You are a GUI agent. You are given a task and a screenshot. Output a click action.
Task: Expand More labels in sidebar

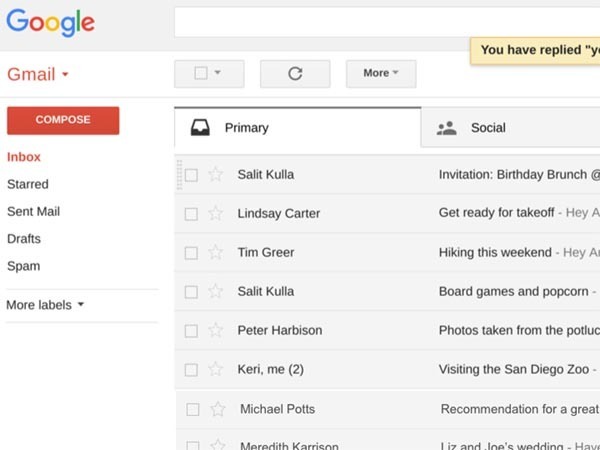(x=45, y=305)
